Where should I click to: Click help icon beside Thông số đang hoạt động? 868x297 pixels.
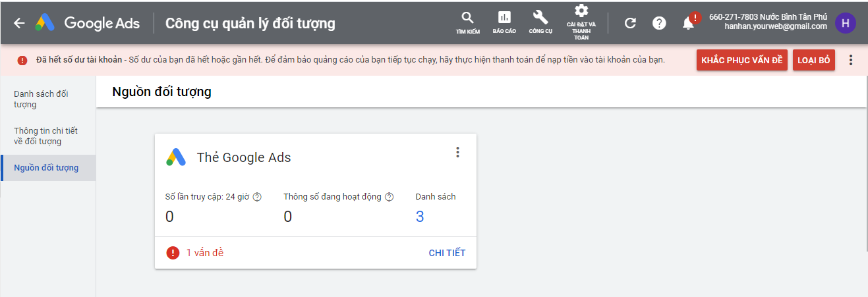click(x=389, y=197)
